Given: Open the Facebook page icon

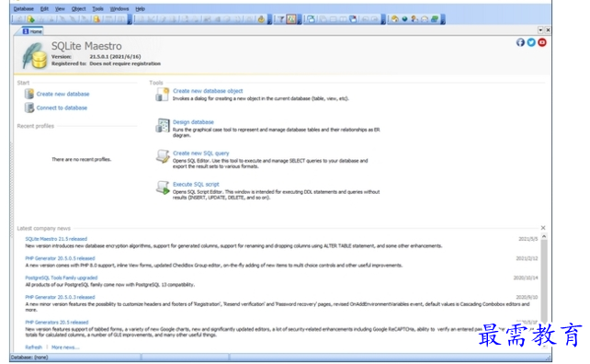Looking at the screenshot, I should pos(520,42).
